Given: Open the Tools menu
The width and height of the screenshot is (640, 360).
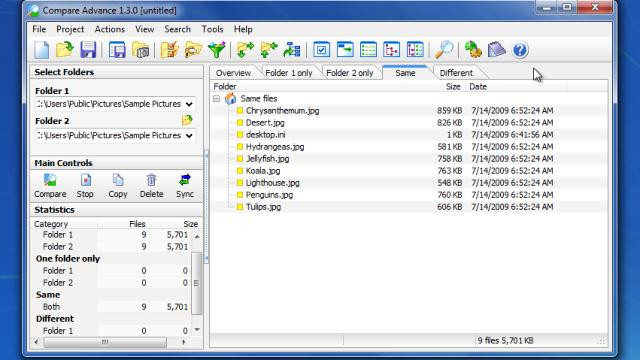Looking at the screenshot, I should click(212, 29).
